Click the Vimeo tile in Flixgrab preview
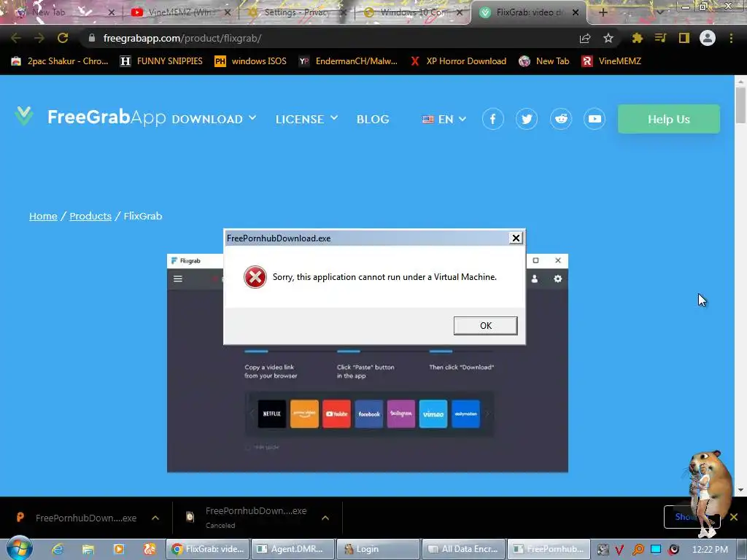The width and height of the screenshot is (747, 560). tap(433, 414)
